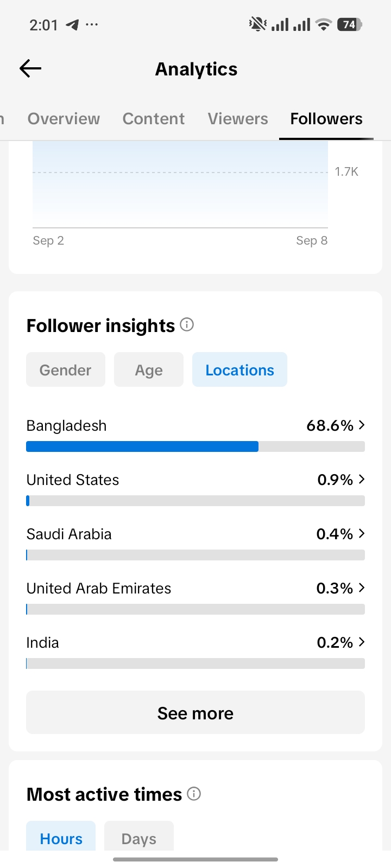The height and width of the screenshot is (868, 391).
Task: Open the Viewers tab
Action: click(238, 119)
